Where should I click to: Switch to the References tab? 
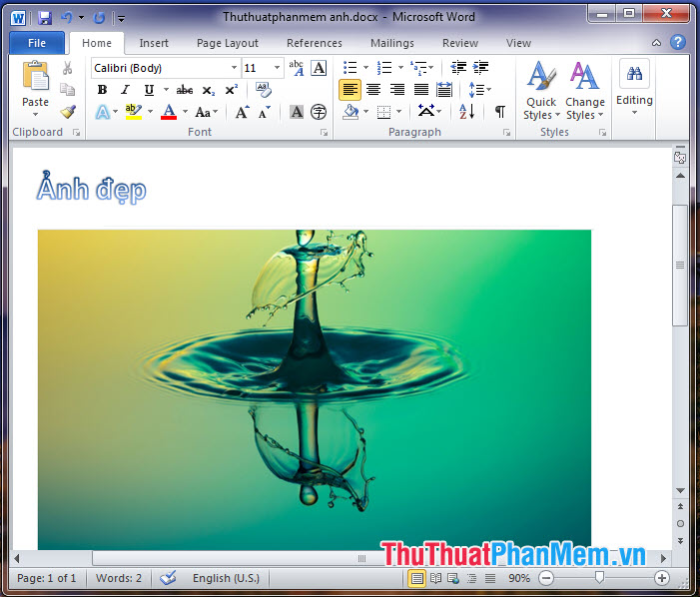click(x=315, y=43)
